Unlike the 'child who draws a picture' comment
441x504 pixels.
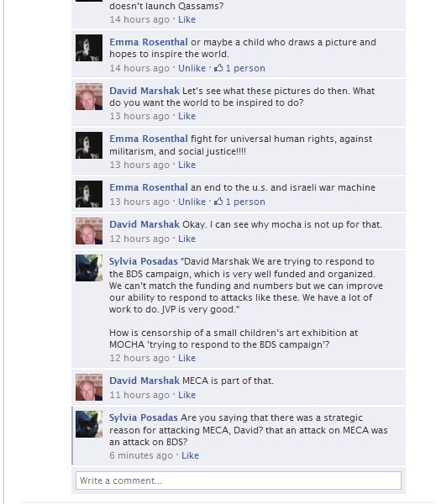(x=192, y=68)
